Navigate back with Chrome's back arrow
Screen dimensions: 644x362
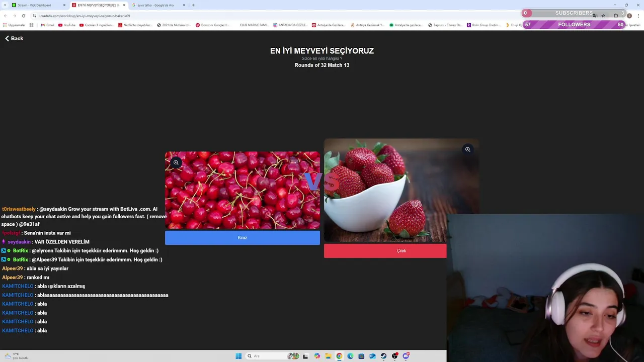5,16
